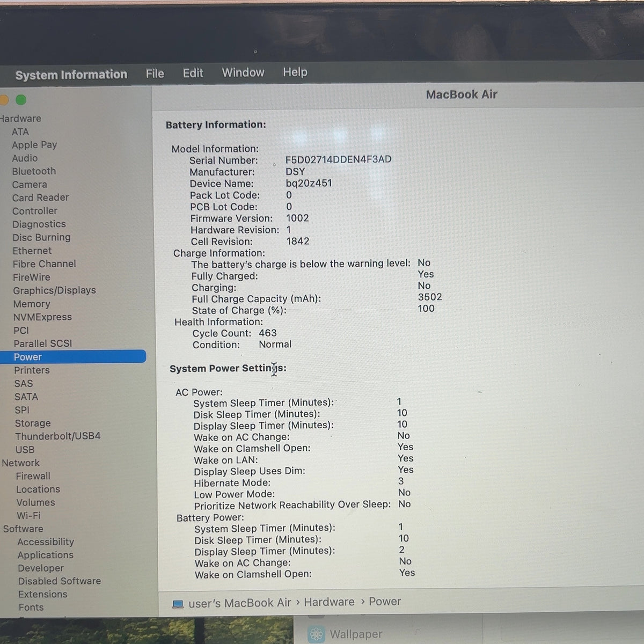Screen dimensions: 644x644
Task: Select Printers in the sidebar
Action: coord(32,370)
